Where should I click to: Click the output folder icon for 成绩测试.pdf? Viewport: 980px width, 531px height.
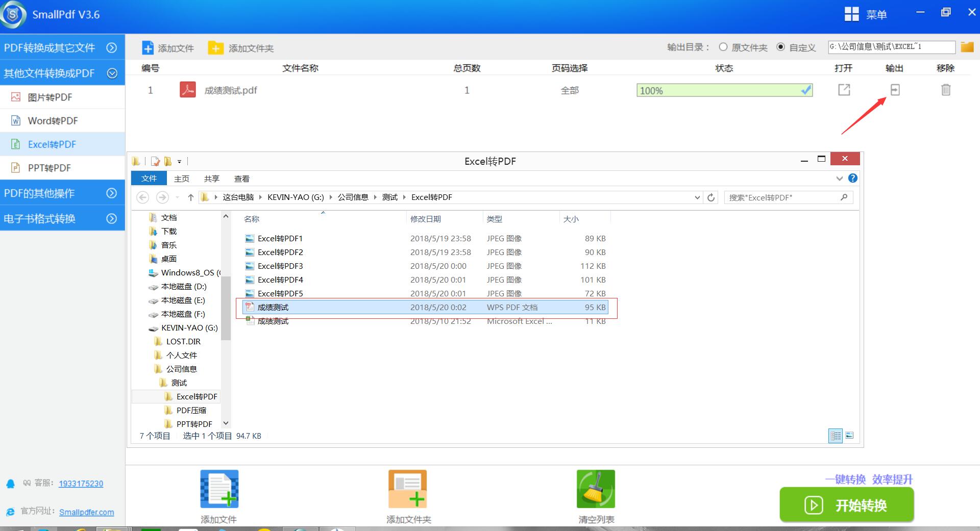tap(895, 90)
